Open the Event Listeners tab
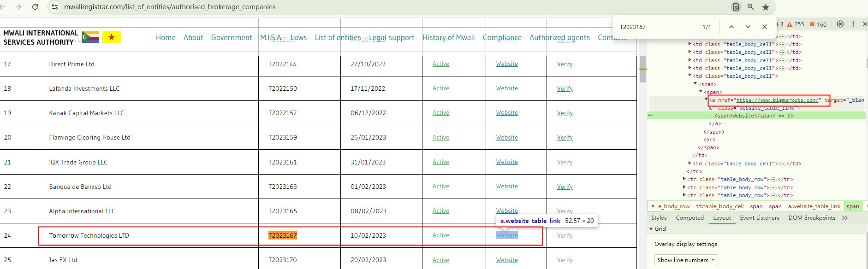This screenshot has height=269, width=868. (x=760, y=218)
